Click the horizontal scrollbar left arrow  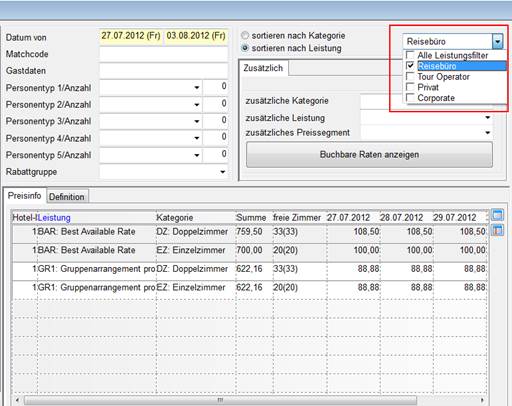pyautogui.click(x=17, y=399)
